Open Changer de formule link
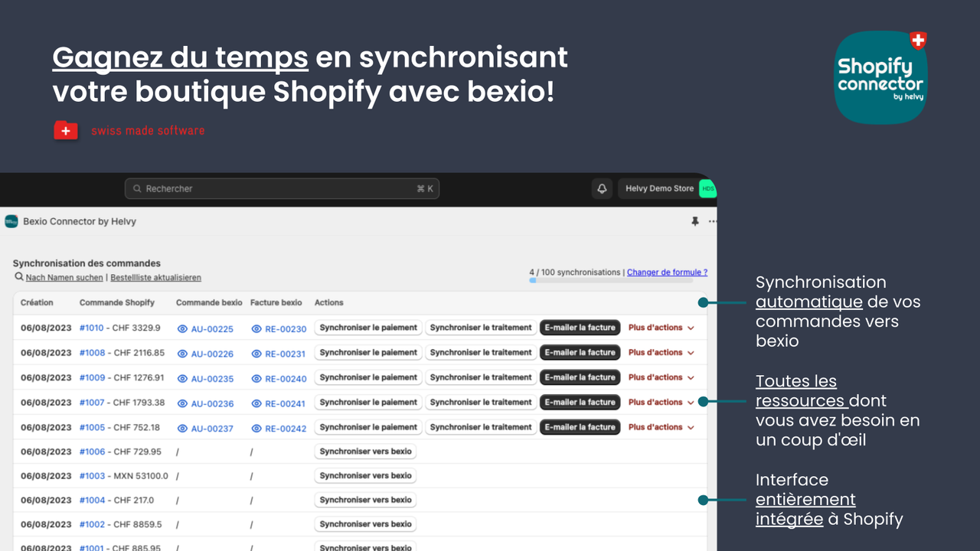The image size is (980, 551). (667, 272)
